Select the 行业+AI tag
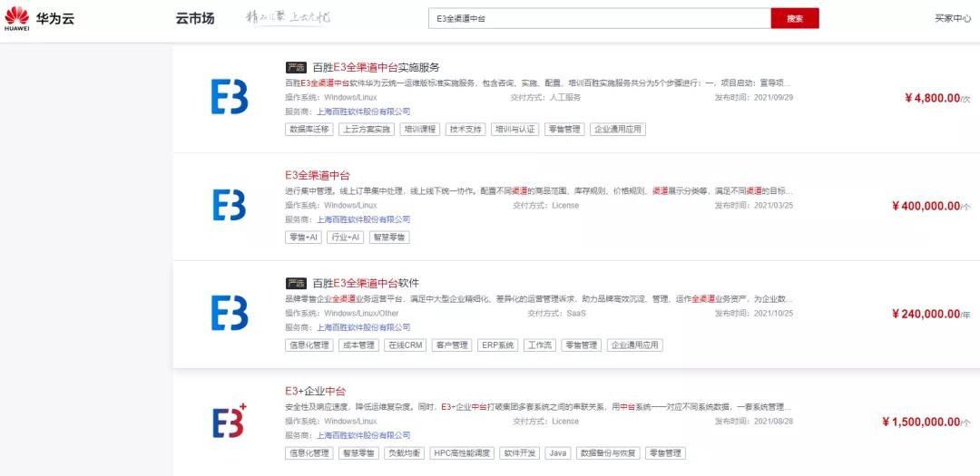The width and height of the screenshot is (980, 476). (346, 238)
